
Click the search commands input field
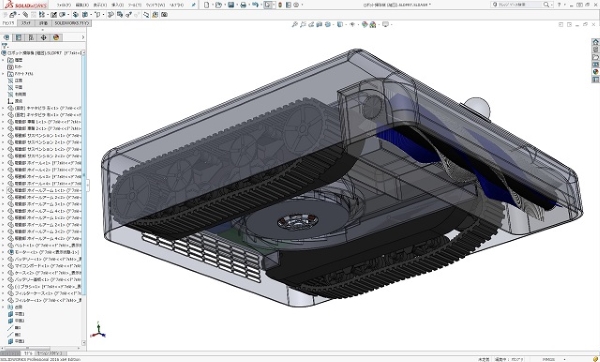520,5
